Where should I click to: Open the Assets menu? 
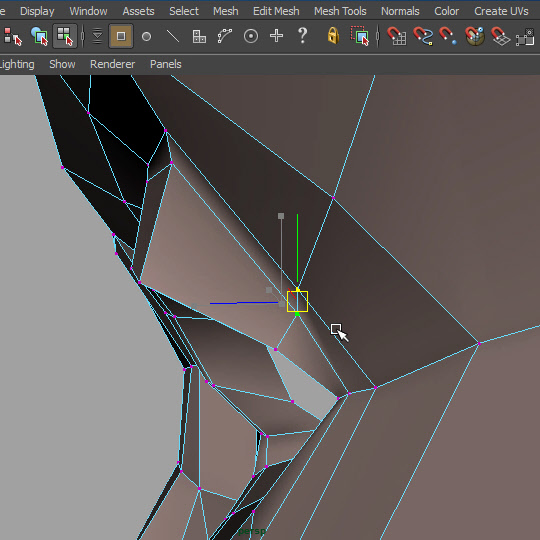tap(138, 11)
